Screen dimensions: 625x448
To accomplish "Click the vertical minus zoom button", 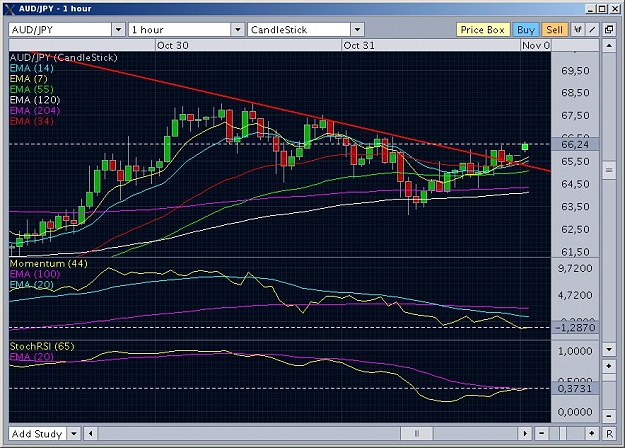I will (x=609, y=416).
